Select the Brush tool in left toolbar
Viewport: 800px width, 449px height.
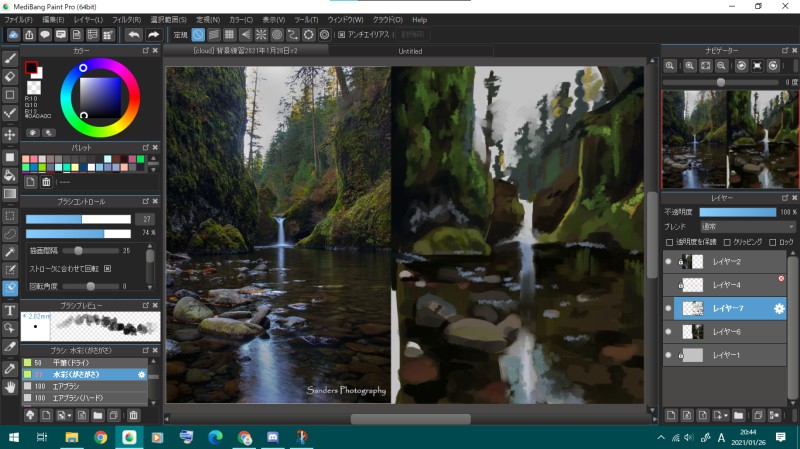[x=10, y=58]
